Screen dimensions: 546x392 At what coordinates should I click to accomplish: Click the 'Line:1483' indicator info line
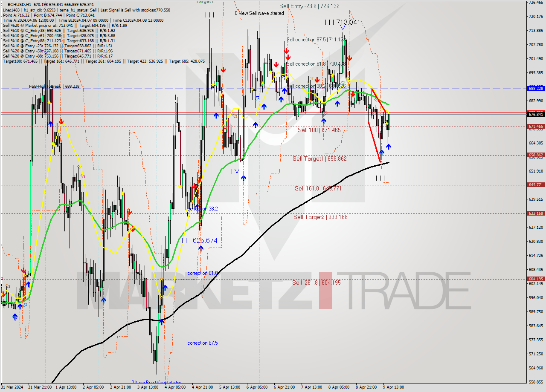coord(87,10)
